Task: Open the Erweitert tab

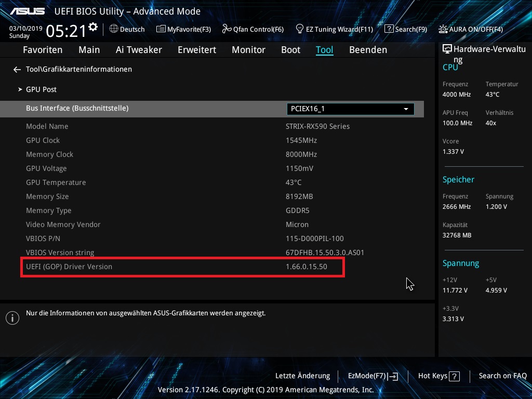Action: [197, 50]
